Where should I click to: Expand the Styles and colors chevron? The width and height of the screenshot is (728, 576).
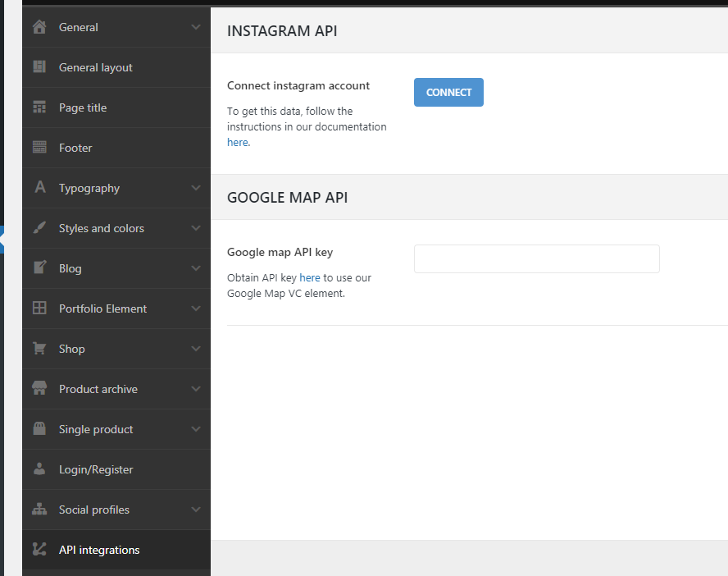point(196,228)
